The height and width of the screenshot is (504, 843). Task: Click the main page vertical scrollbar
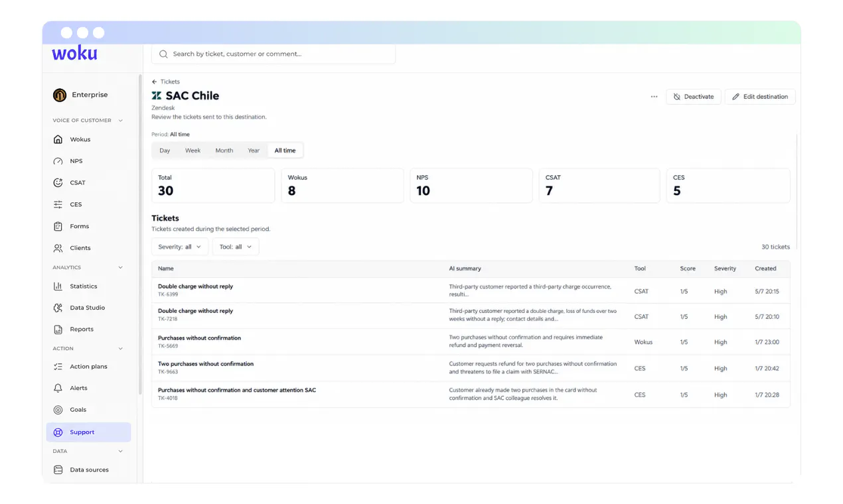click(797, 192)
